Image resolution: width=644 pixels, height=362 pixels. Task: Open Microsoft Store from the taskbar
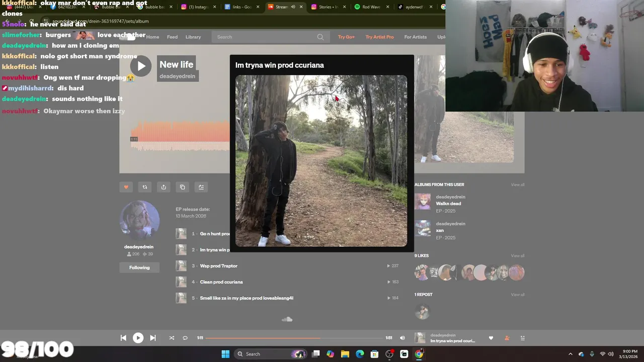tap(374, 354)
